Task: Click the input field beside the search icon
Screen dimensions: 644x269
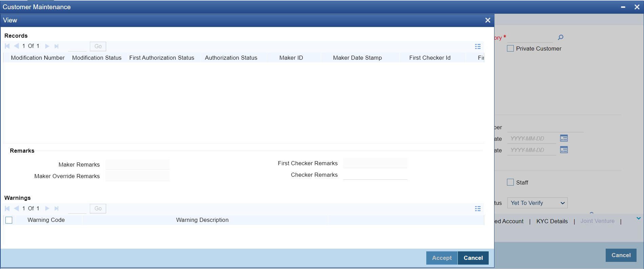Action: [530, 37]
